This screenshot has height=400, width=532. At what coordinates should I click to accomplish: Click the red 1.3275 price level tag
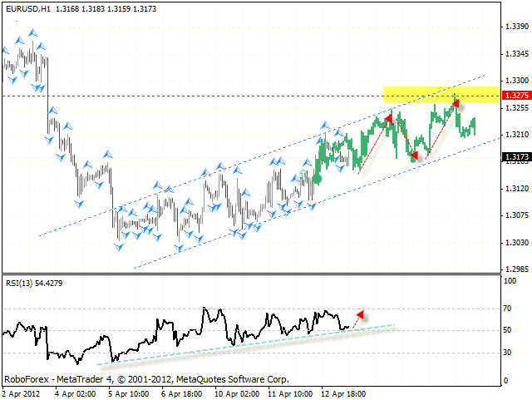click(517, 96)
